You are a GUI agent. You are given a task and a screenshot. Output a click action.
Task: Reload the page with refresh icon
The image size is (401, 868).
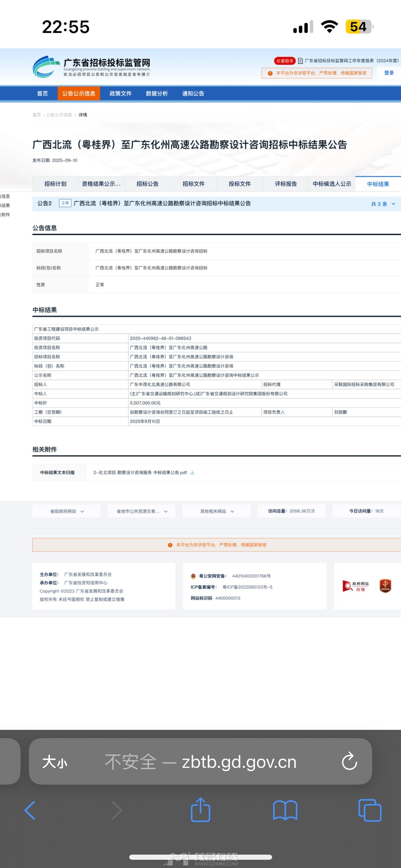point(349,761)
